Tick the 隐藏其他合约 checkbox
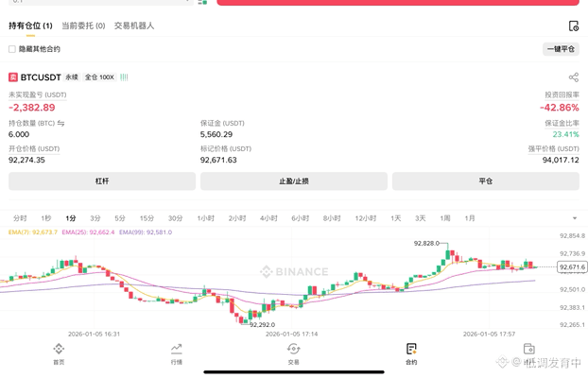 point(12,49)
